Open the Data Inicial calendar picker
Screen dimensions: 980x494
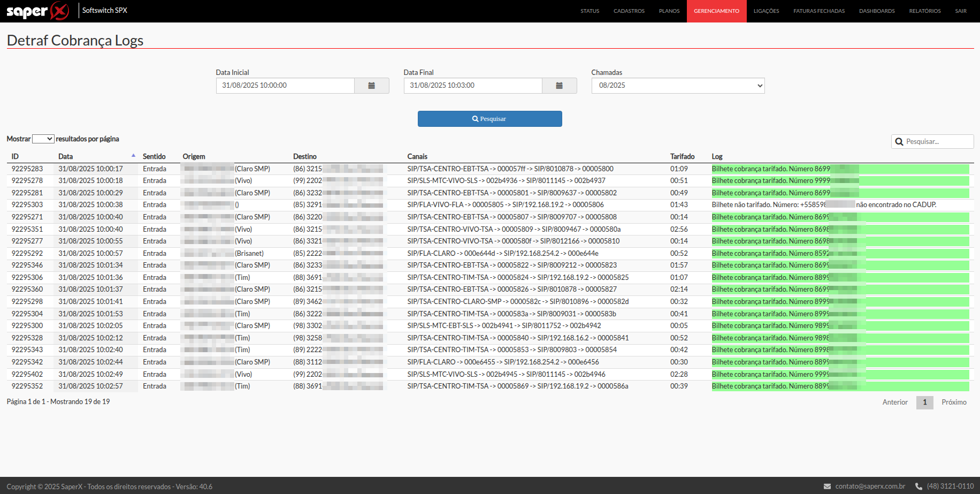371,86
